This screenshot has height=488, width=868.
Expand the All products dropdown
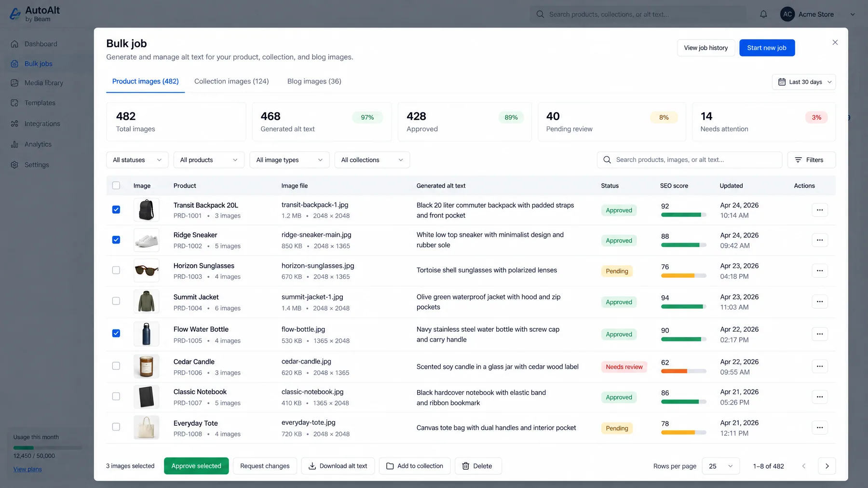(x=209, y=160)
